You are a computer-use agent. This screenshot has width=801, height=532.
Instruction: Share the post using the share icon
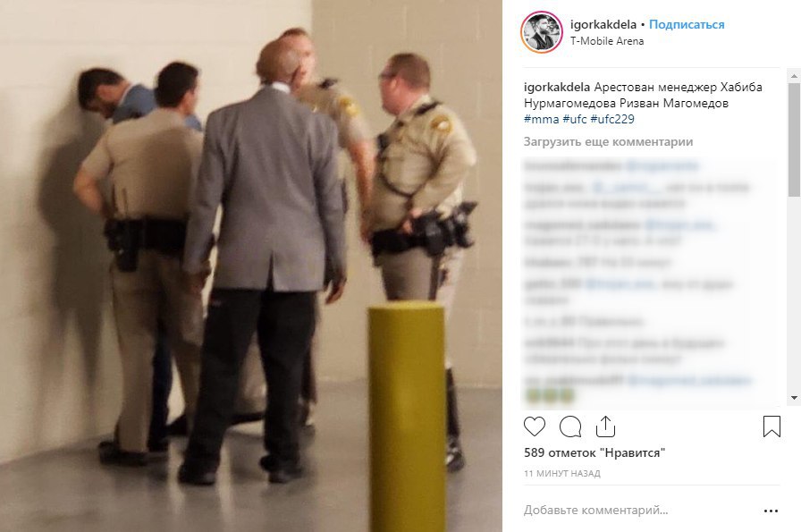pos(605,426)
